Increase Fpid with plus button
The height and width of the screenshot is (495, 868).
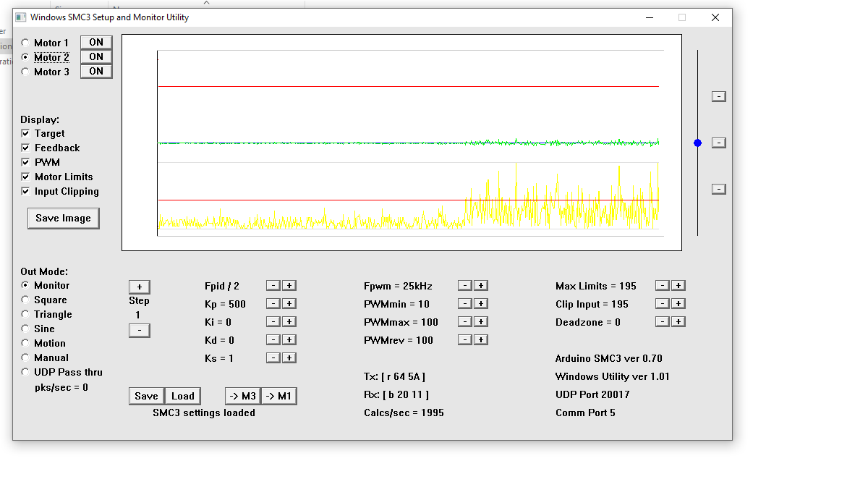pos(289,285)
